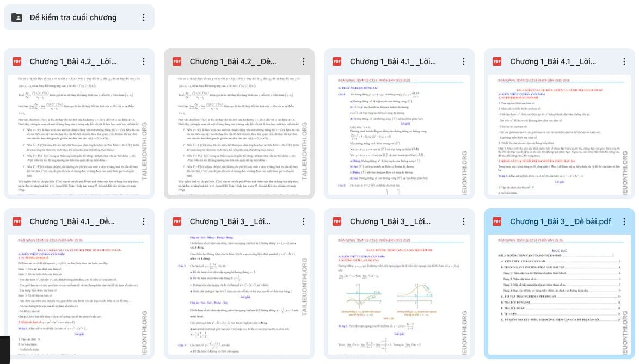Image resolution: width=639 pixels, height=364 pixels.
Task: Click the PDF icon of "Chương 1_Bài 4.2_ _Đề..."
Action: 177,61
